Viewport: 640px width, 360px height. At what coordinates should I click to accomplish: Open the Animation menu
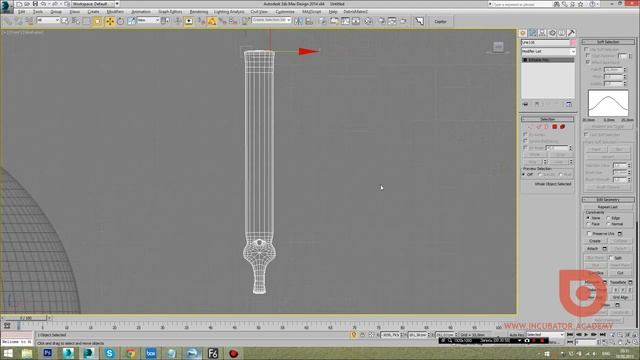141,12
